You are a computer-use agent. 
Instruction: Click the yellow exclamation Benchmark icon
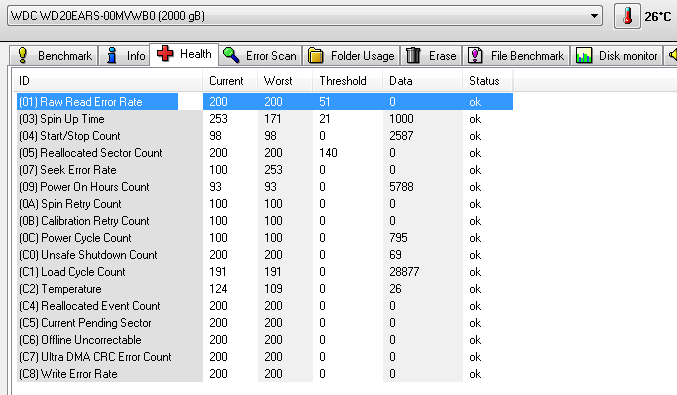point(23,56)
